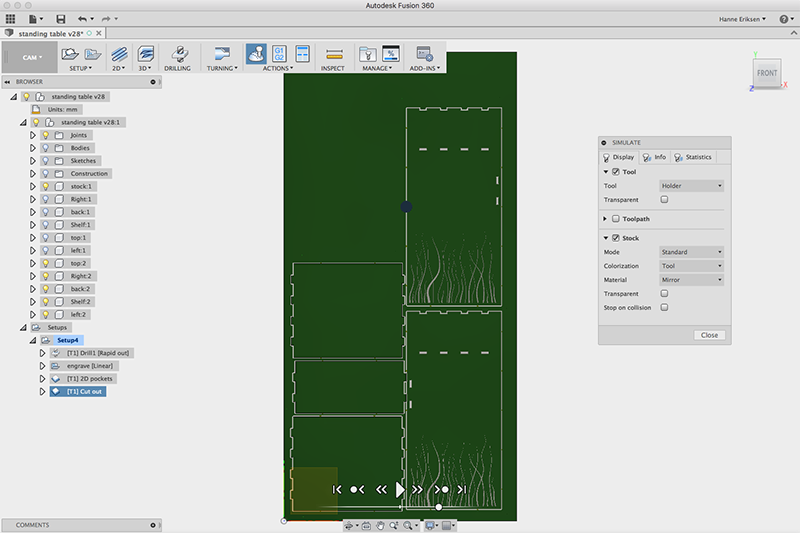Expand the Sketches folder in browser
The width and height of the screenshot is (800, 533).
point(33,161)
